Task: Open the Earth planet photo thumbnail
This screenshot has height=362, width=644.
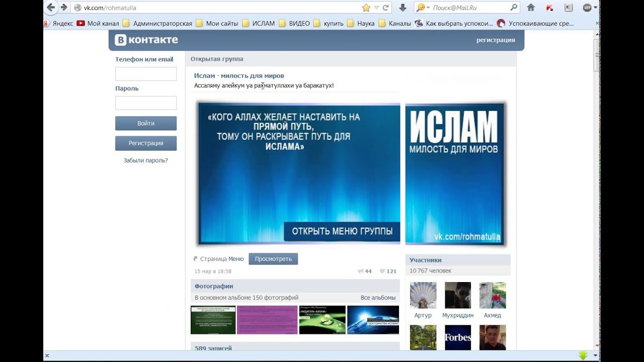Action: [x=373, y=320]
